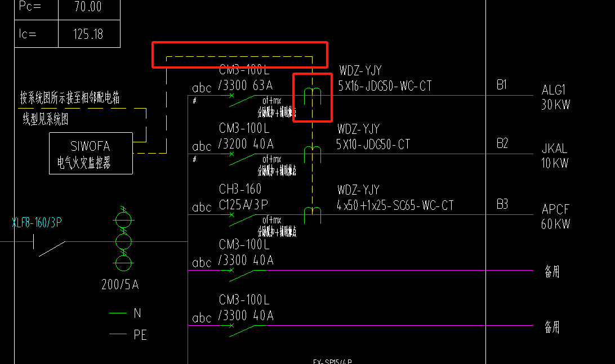
Task: Click the CH3-160 breaker model text
Action: point(240,189)
